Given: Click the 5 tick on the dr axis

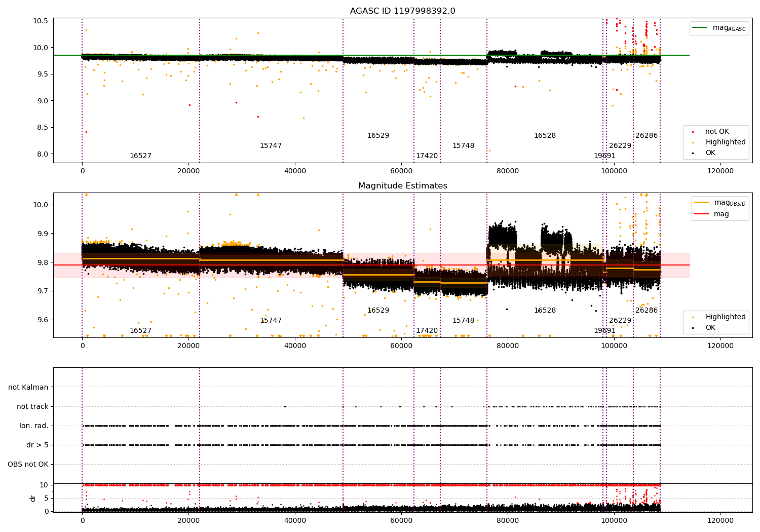Looking at the screenshot, I should 46,498.
